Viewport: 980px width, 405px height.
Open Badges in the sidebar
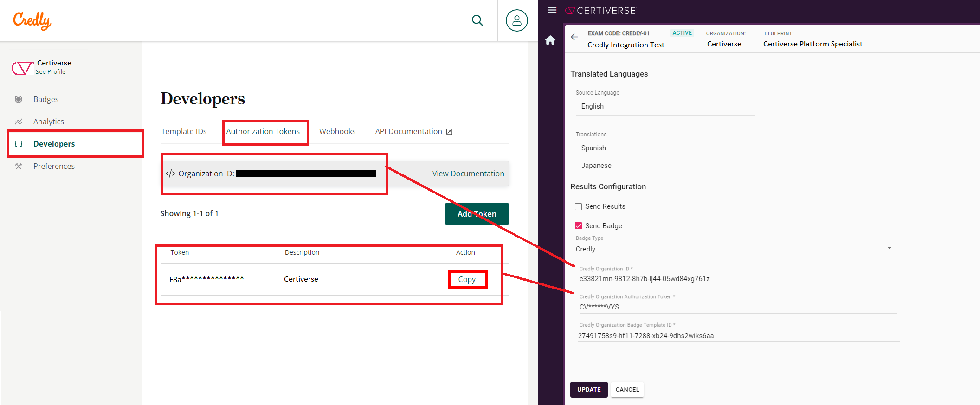46,99
